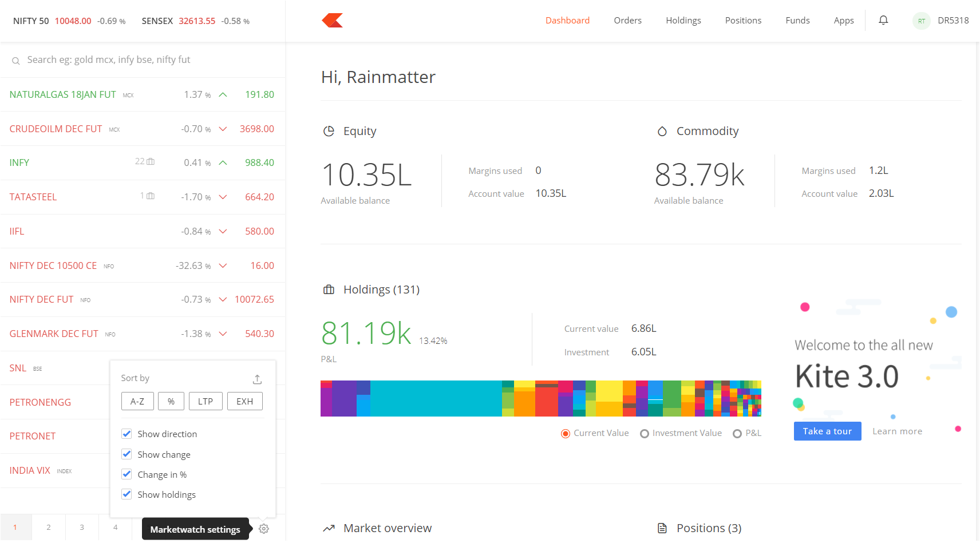Click down arrow on GLENMARK DEC FUT row
Screen dimensions: 980x547
[x=223, y=334]
